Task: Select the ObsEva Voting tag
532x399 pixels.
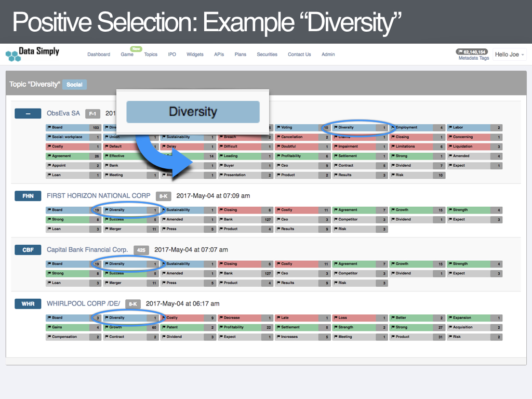Action: [x=302, y=128]
